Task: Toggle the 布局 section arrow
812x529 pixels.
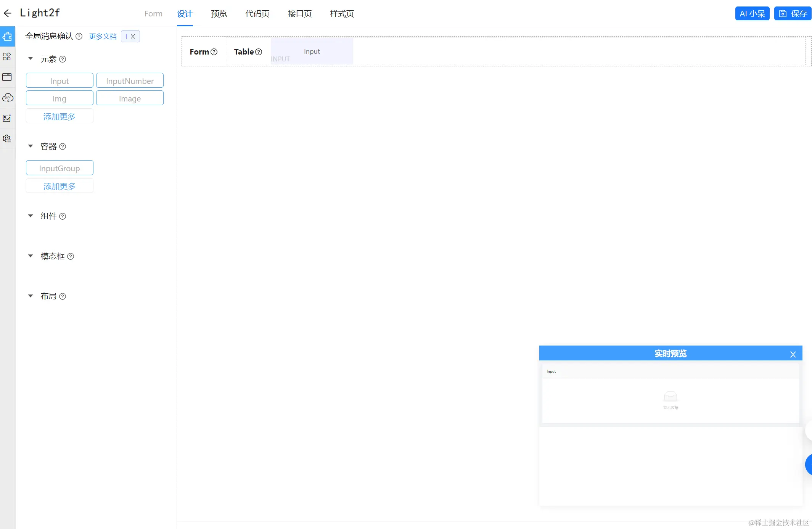Action: click(31, 296)
